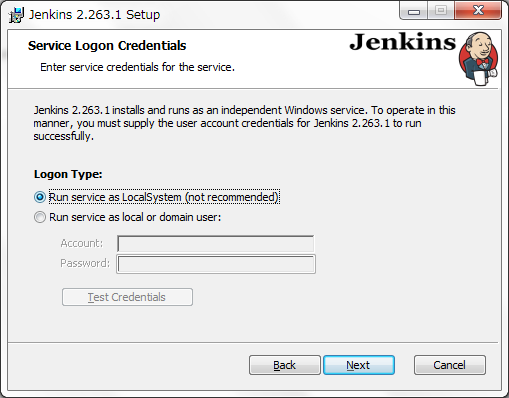Proceed with the Next button
Screen dimensions: 509x398
359,365
